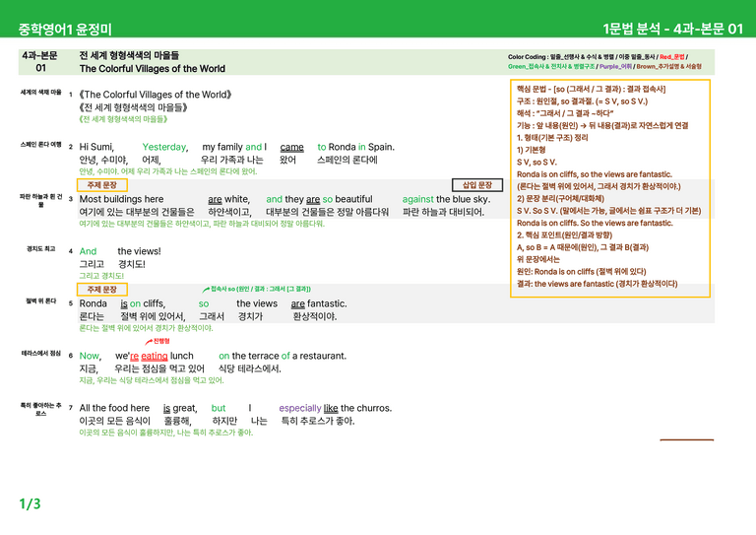Click the green word "against"

pos(417,199)
